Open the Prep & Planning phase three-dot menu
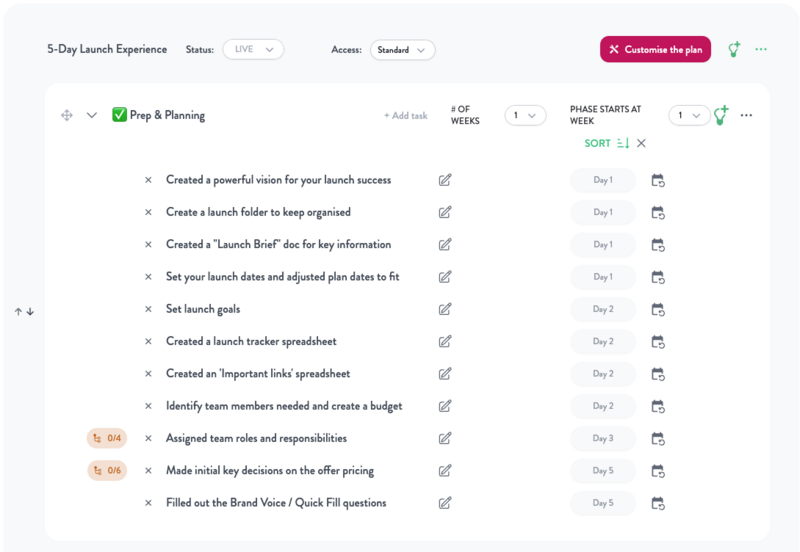This screenshot has height=552, width=800. tap(746, 115)
